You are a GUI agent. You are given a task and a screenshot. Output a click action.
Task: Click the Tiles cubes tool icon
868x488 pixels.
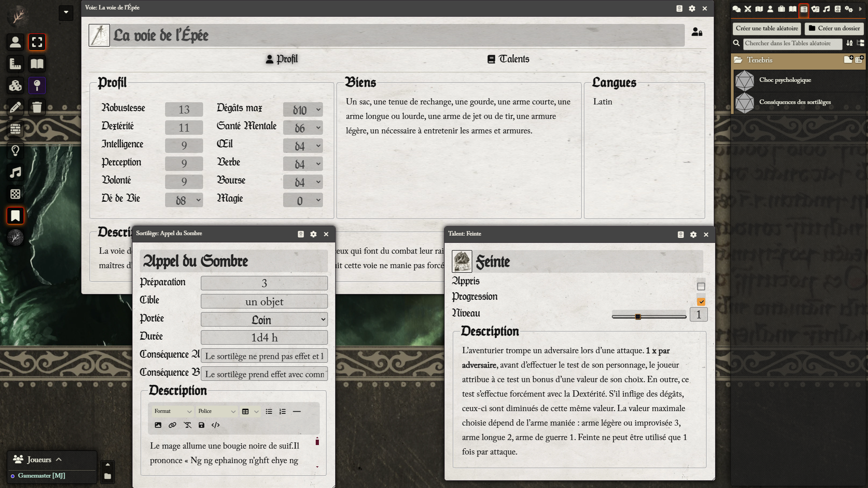(15, 85)
